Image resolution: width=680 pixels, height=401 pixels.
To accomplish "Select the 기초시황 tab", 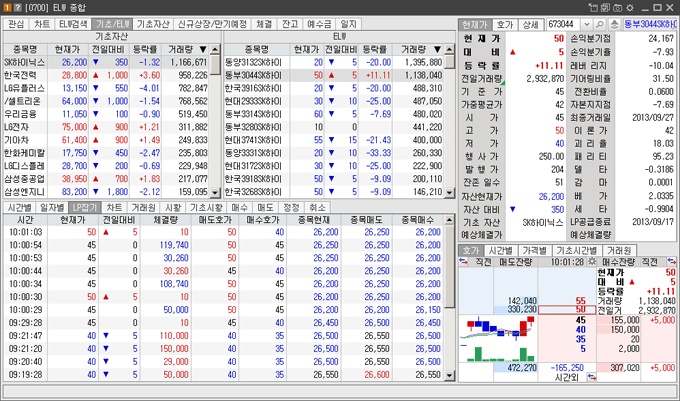I will [x=206, y=207].
